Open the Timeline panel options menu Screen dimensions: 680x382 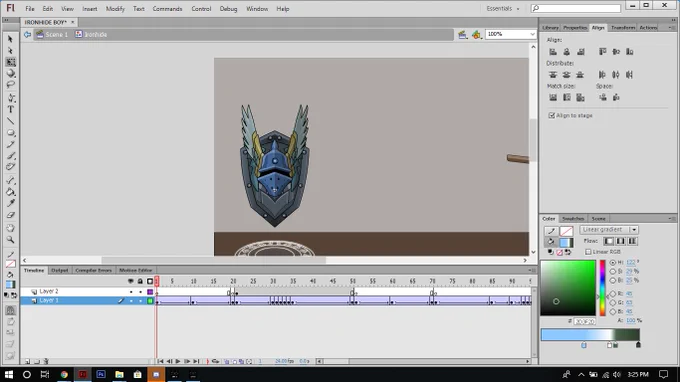(531, 270)
